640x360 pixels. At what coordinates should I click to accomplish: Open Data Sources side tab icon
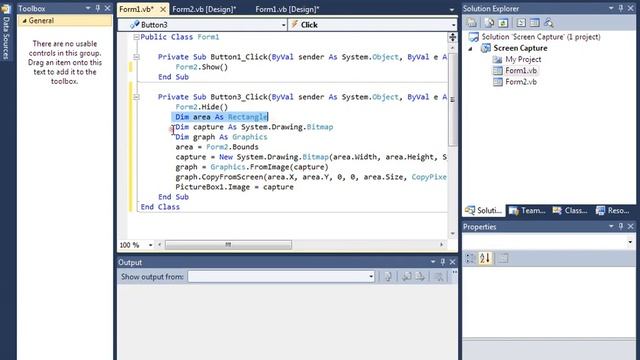(6, 9)
